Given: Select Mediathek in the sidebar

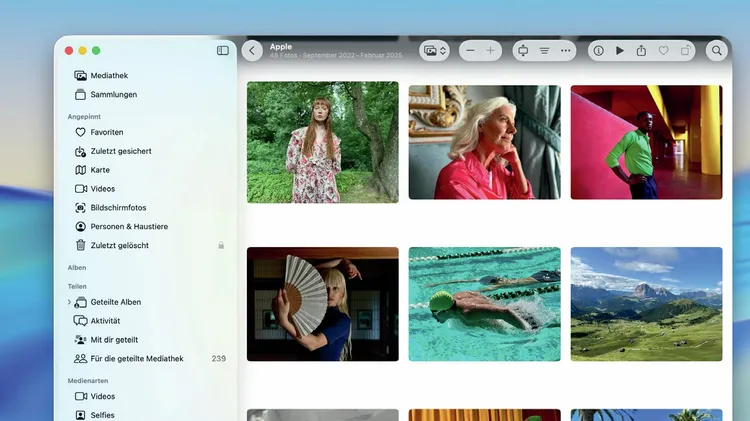Looking at the screenshot, I should pyautogui.click(x=108, y=75).
